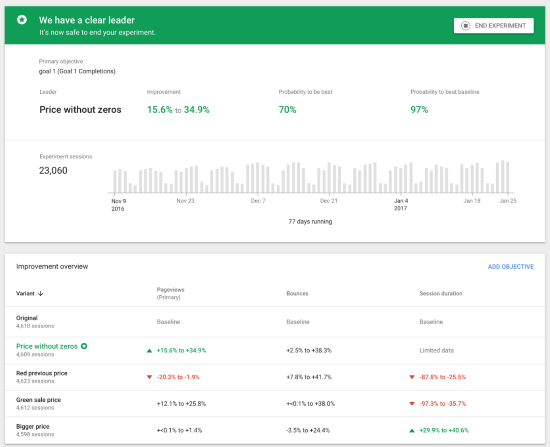Click green up arrow next to +29.9% to +40.6%
The image size is (550, 447).
412,431
